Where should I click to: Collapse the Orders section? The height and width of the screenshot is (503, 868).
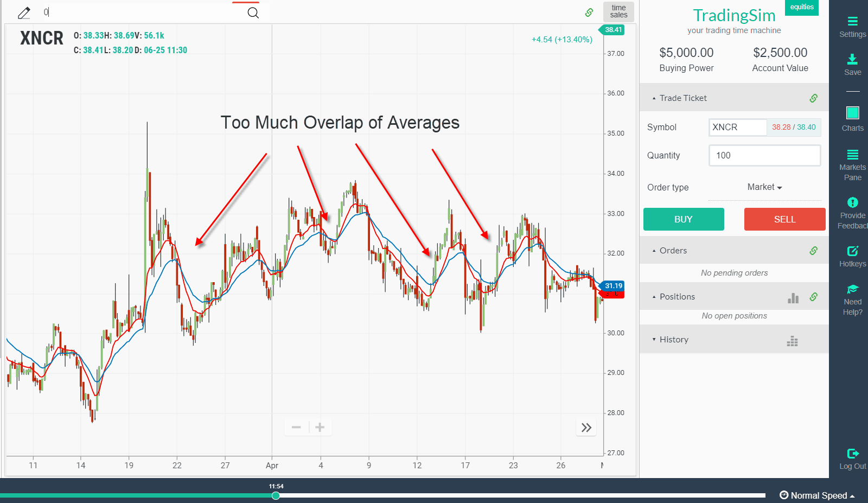pyautogui.click(x=654, y=251)
